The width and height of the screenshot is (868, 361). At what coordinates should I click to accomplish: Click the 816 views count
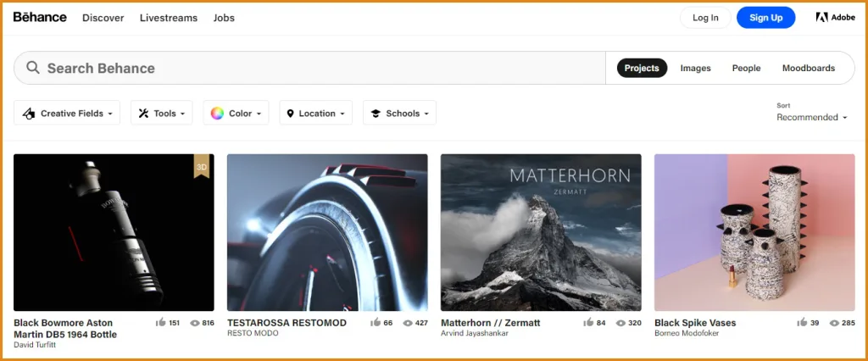[x=209, y=323]
